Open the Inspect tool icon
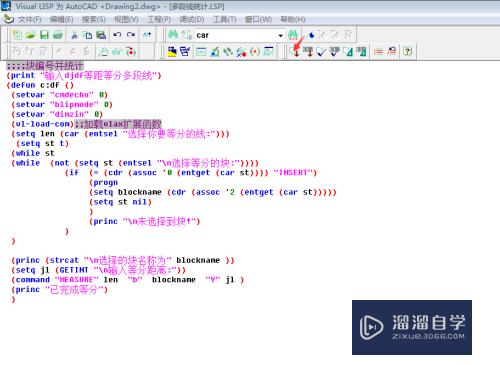The height and width of the screenshot is (365, 500). tap(215, 52)
